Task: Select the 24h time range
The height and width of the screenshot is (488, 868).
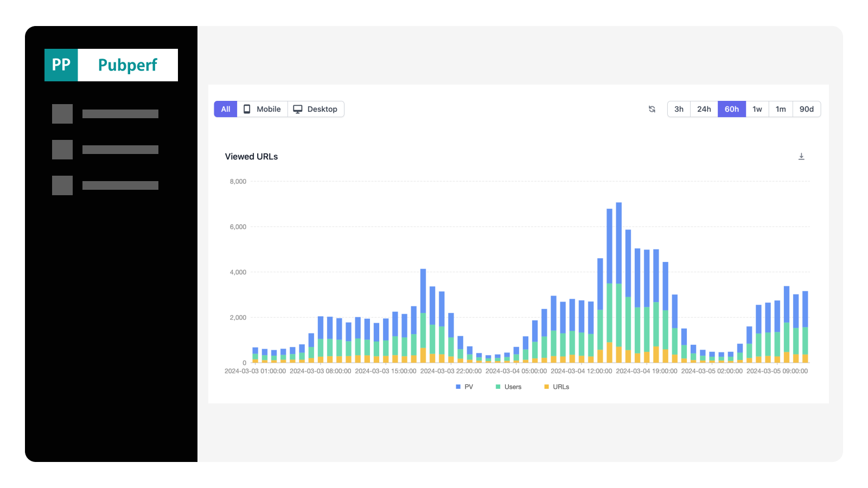Action: point(704,109)
